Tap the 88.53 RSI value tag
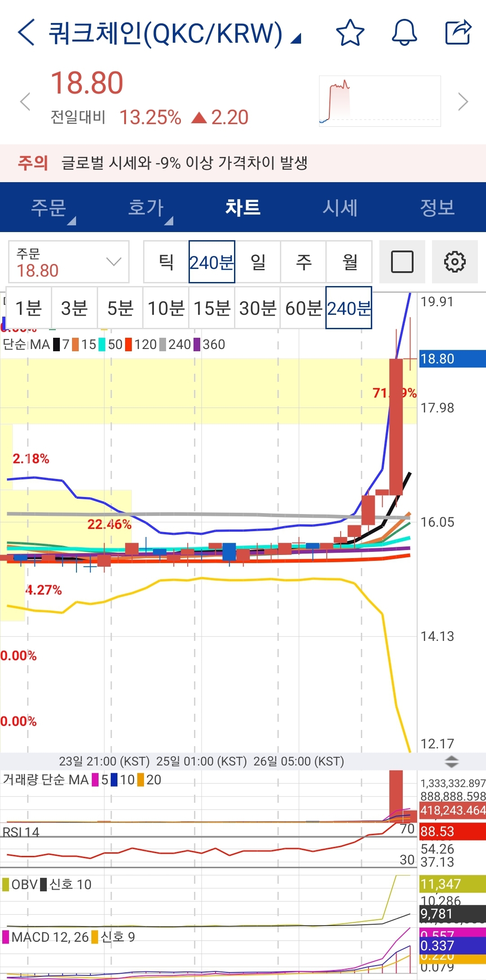The height and width of the screenshot is (980, 486). (x=452, y=832)
